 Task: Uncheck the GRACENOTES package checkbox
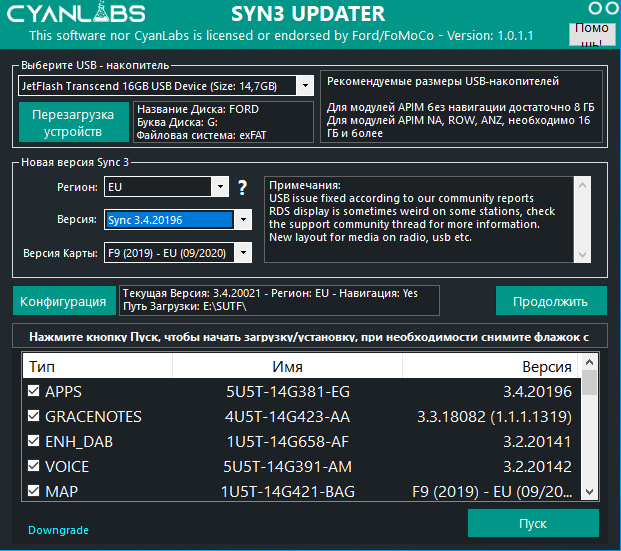[34, 416]
